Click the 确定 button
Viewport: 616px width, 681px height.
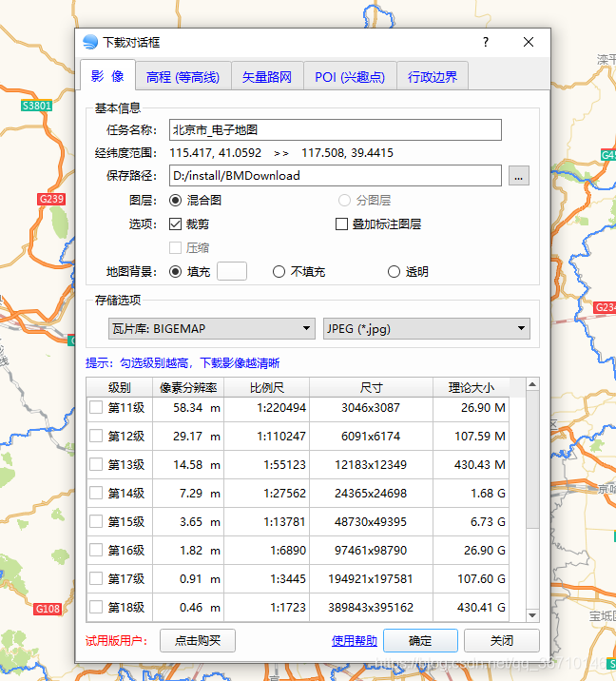tap(420, 641)
